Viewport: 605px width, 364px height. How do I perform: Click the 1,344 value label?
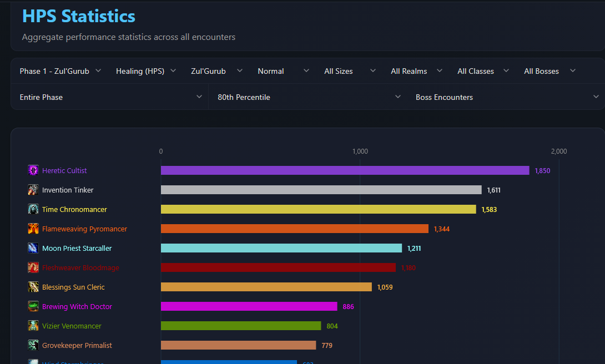[x=442, y=229]
